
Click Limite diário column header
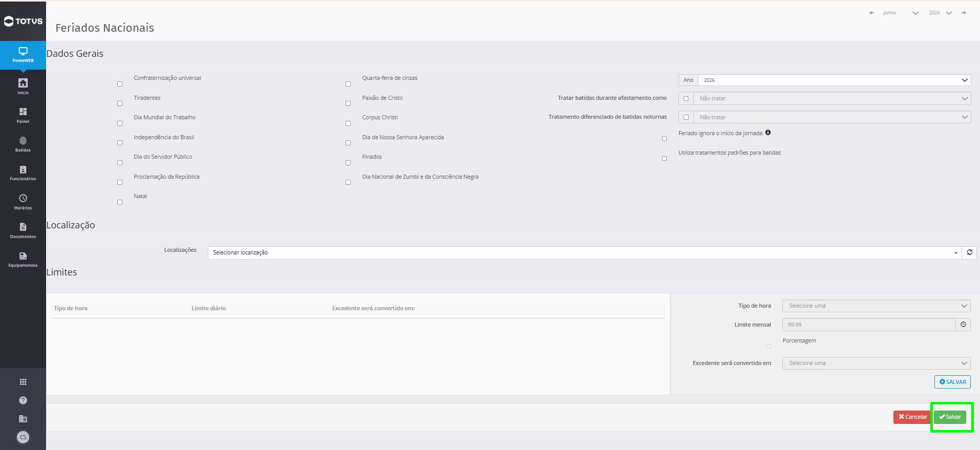click(x=208, y=308)
